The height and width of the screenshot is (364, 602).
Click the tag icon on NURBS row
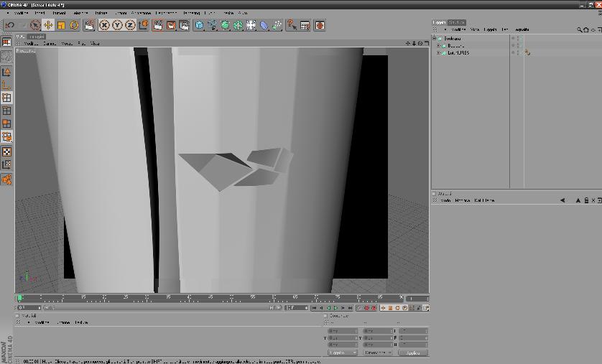pos(527,52)
